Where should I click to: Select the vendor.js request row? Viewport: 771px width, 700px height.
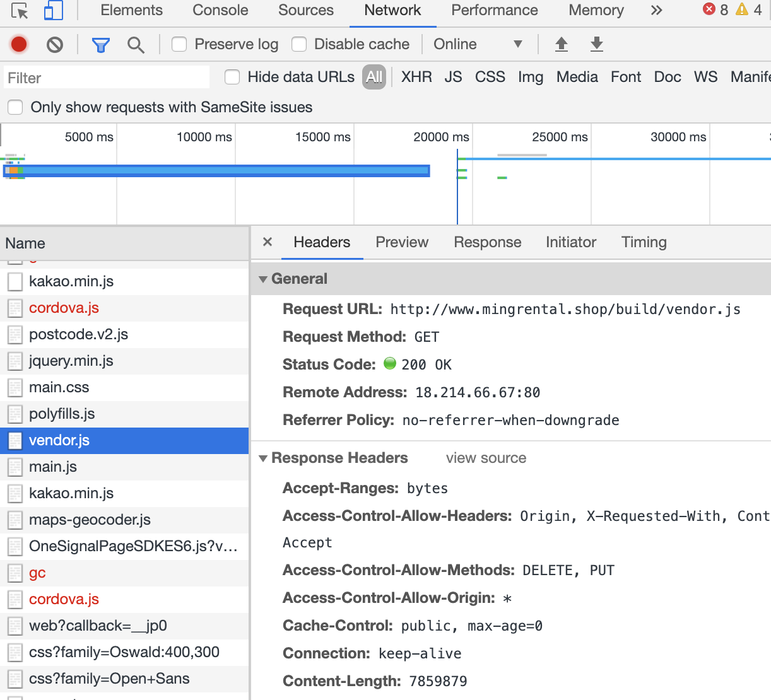(x=124, y=440)
